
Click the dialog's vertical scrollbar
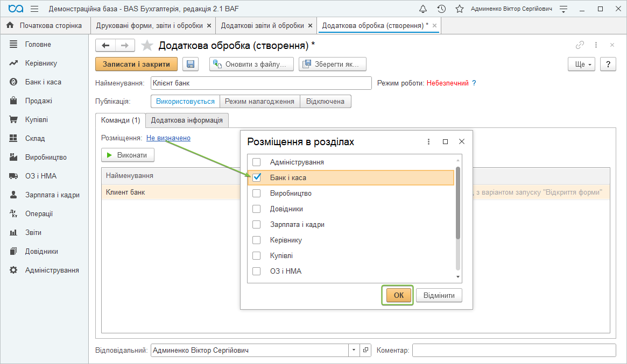[x=458, y=204]
